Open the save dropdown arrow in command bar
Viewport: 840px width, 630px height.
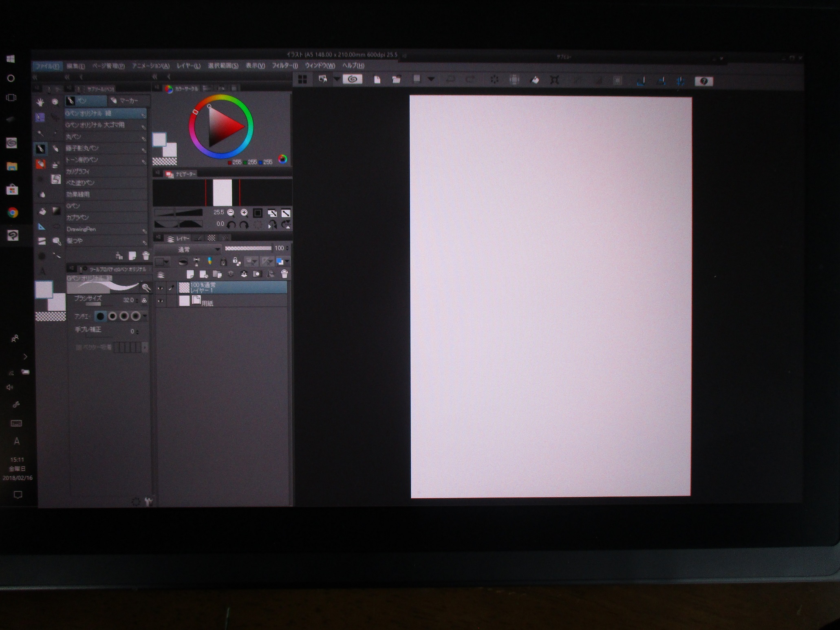point(431,79)
